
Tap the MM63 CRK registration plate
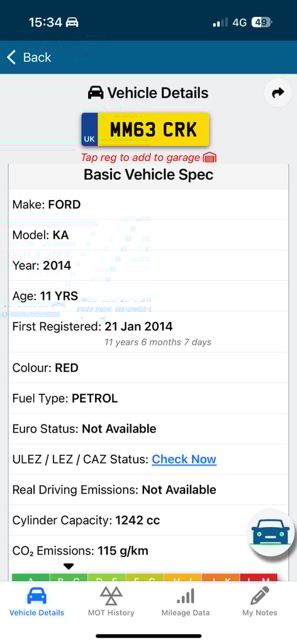[145, 130]
